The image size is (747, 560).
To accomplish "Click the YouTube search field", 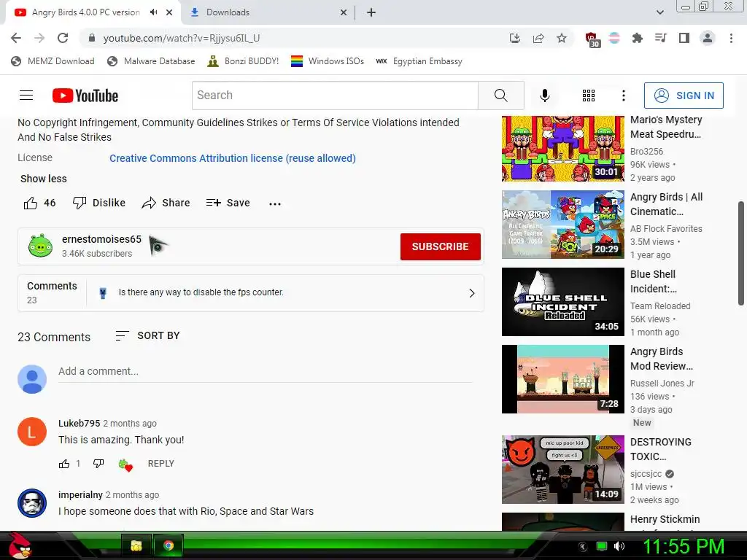I will (335, 96).
